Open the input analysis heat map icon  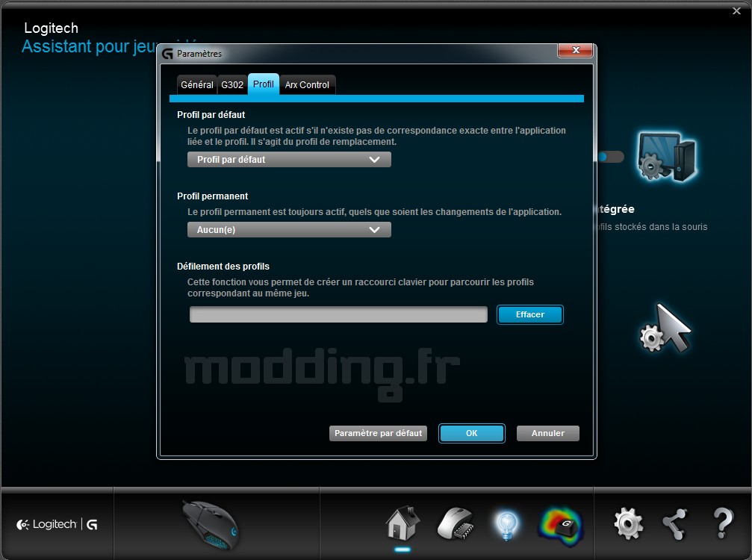[560, 526]
